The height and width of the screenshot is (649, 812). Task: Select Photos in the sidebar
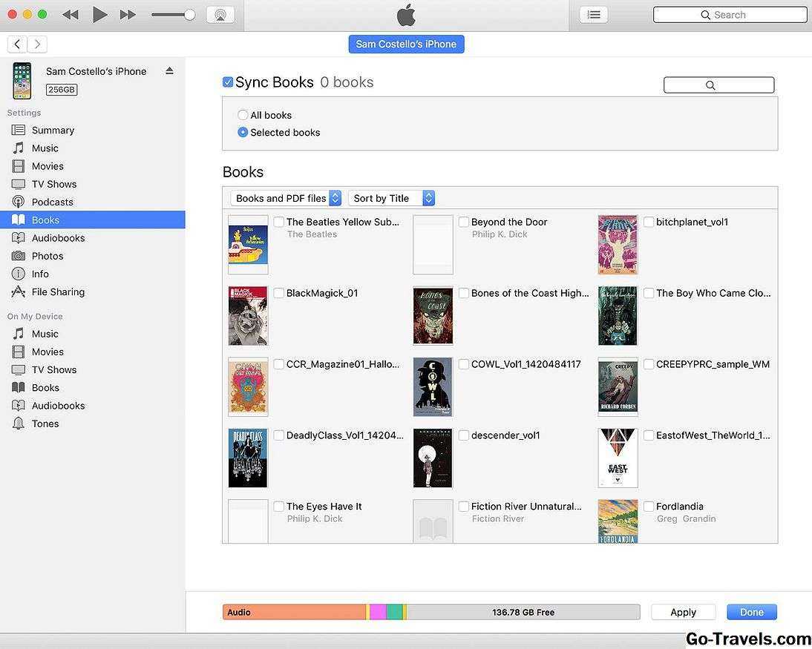(47, 256)
